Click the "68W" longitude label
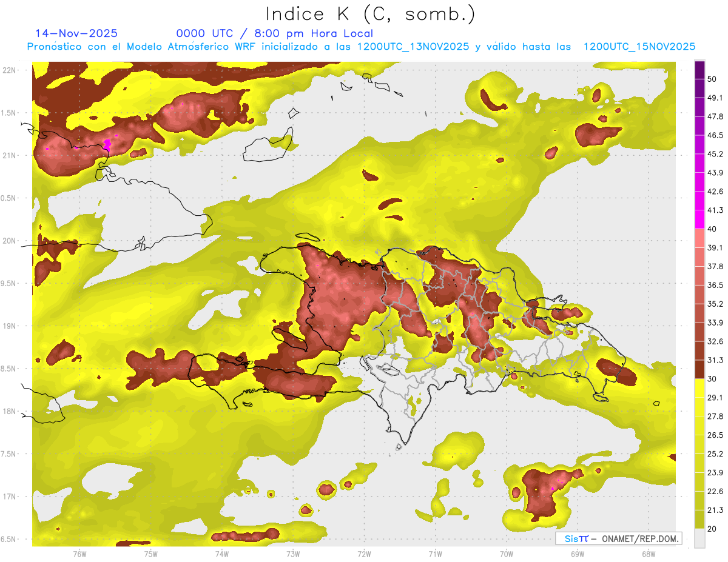The width and height of the screenshot is (728, 562). pos(648,554)
